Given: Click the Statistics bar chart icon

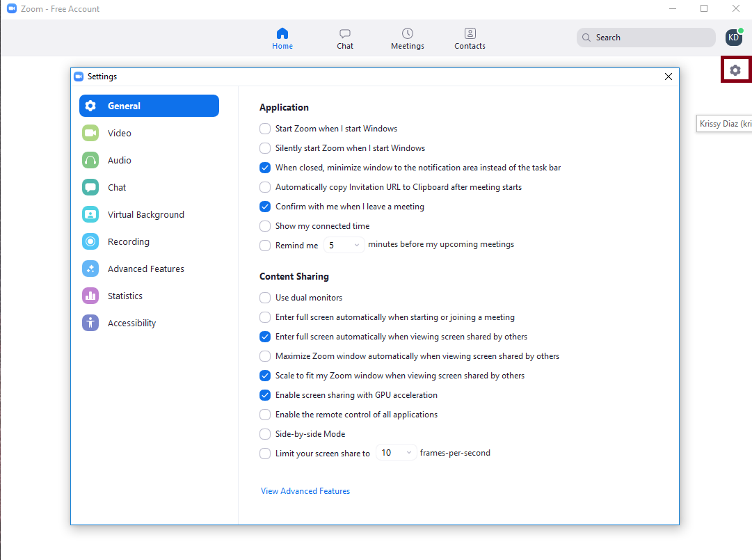Looking at the screenshot, I should (x=90, y=296).
